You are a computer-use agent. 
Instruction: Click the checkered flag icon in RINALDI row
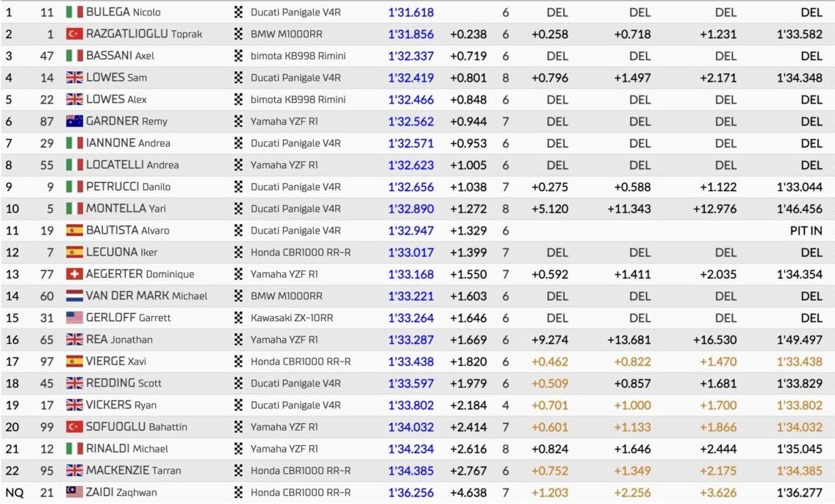coord(239,448)
